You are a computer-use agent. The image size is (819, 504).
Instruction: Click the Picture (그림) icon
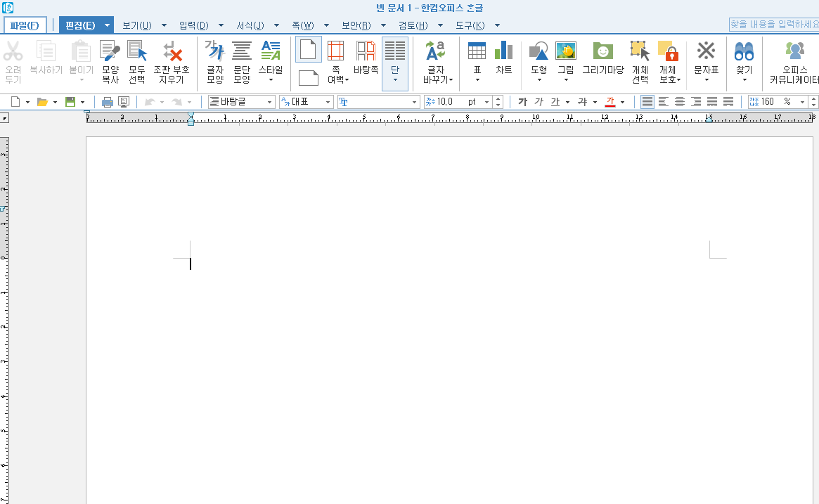[x=566, y=51]
